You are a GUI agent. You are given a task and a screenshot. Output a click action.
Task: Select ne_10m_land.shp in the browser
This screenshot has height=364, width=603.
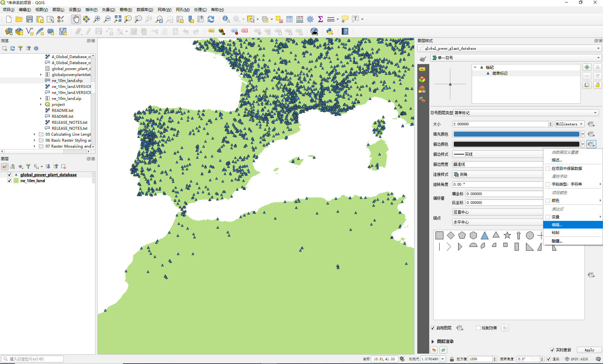67,80
